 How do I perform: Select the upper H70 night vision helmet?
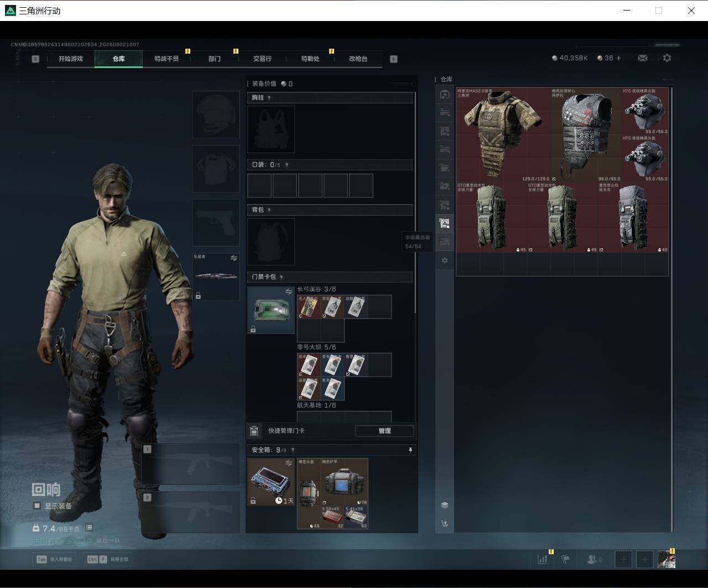pos(645,111)
